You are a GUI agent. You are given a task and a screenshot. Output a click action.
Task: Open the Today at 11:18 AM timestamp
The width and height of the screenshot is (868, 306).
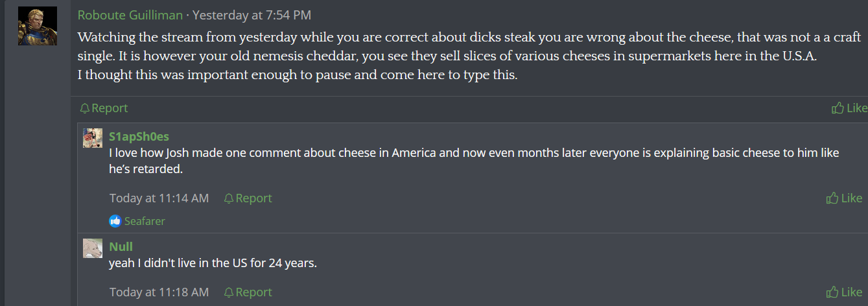159,292
